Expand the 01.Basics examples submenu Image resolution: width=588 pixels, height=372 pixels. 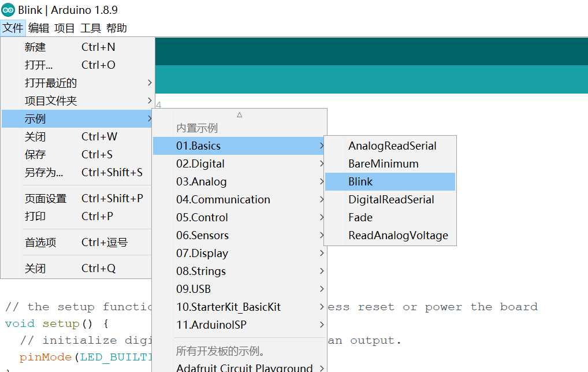coord(239,146)
